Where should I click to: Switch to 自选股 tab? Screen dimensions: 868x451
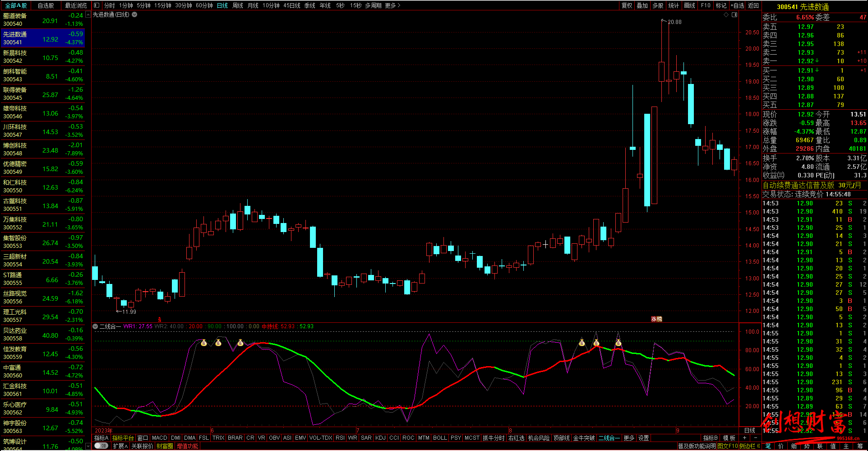[46, 5]
